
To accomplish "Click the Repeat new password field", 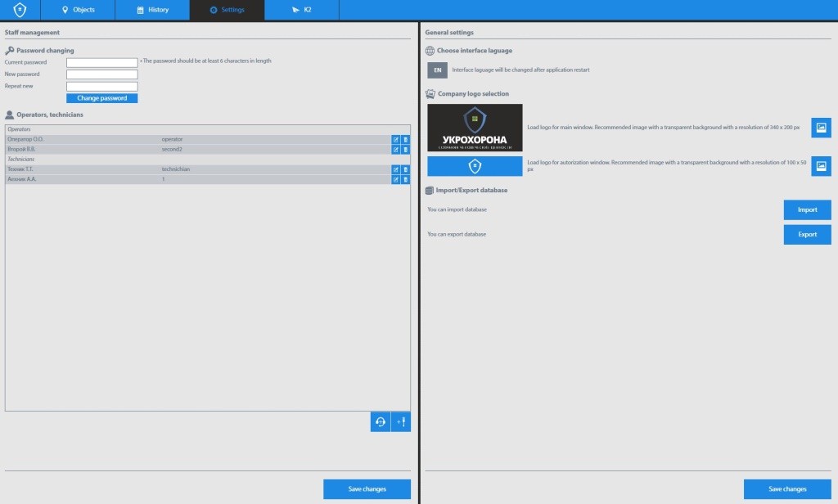I will tap(102, 86).
